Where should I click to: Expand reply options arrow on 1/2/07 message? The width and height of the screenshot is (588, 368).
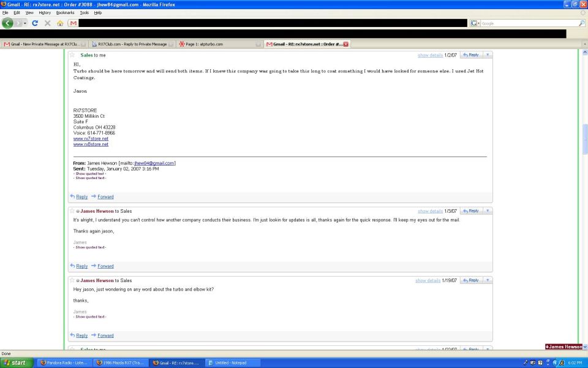(x=488, y=55)
